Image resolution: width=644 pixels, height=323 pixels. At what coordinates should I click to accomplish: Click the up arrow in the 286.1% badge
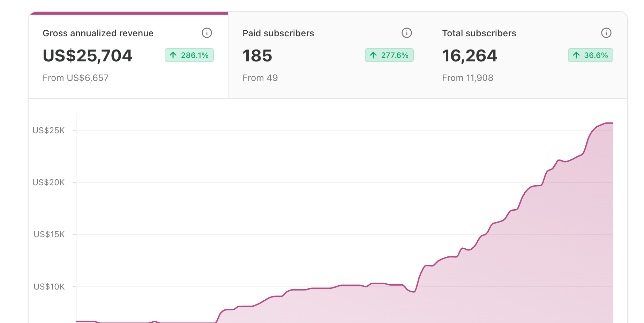point(173,55)
